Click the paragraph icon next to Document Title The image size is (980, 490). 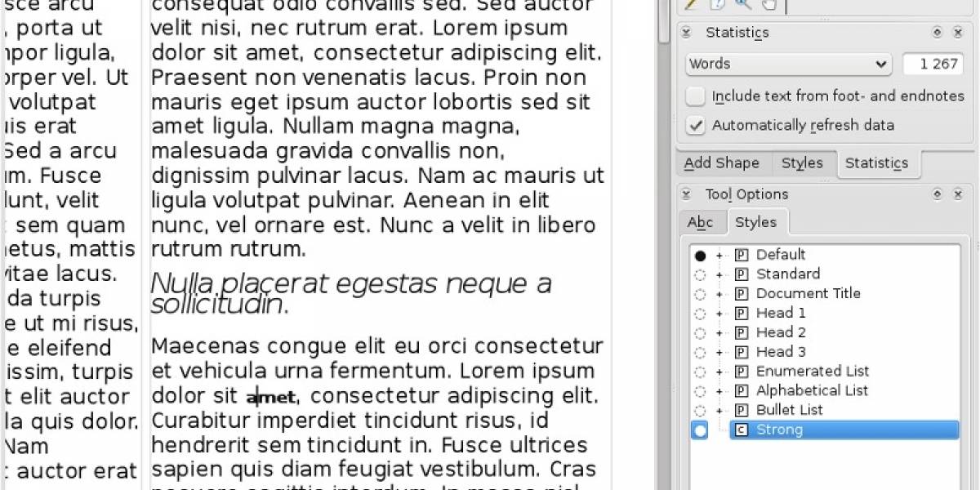742,294
